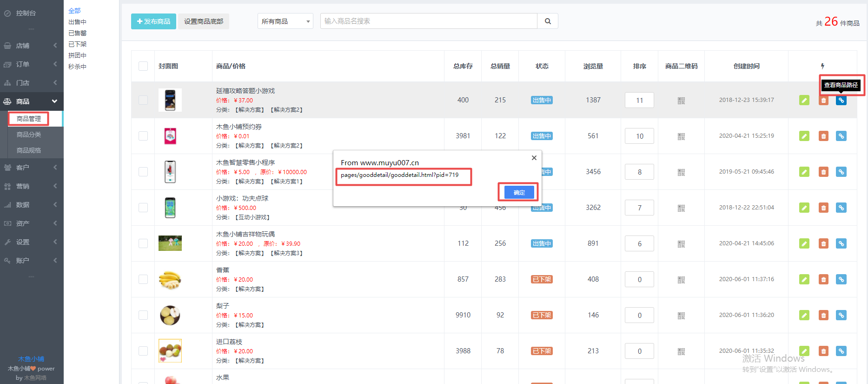Expand the 数据 sidebar menu

[x=32, y=205]
